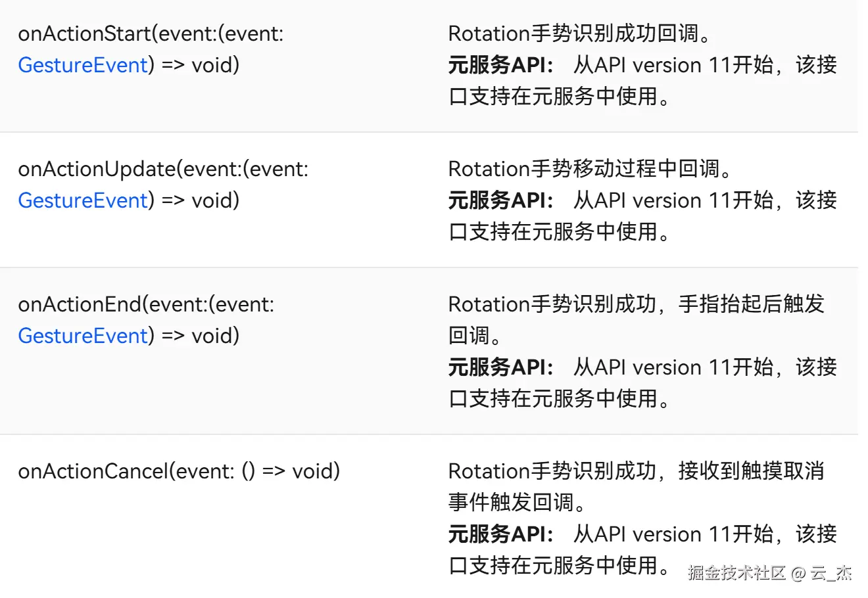Click the 'Rotation手势移动过程中回调。' description
The width and height of the screenshot is (868, 598).
tap(590, 169)
